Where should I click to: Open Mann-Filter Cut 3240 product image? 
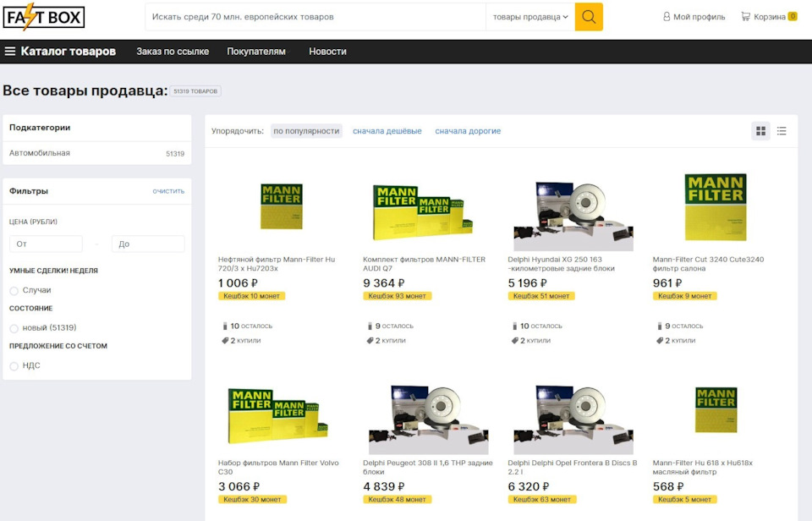[x=716, y=207]
